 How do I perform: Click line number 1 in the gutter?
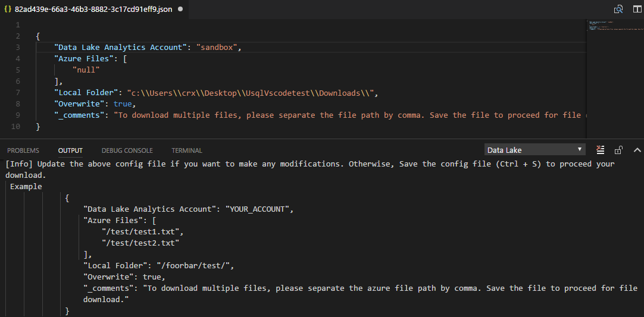[18, 24]
